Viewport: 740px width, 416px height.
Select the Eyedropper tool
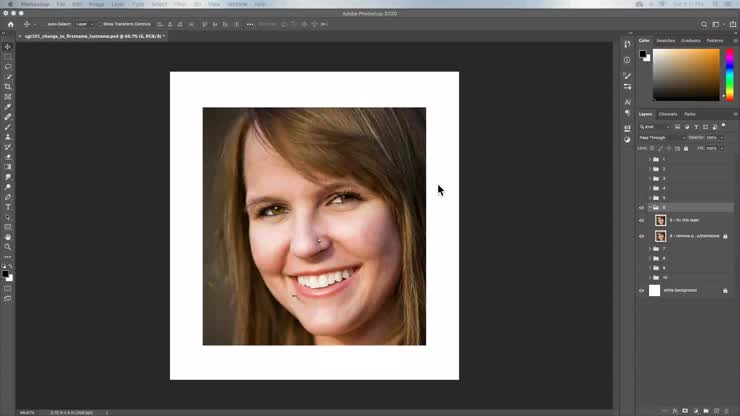coord(8,107)
